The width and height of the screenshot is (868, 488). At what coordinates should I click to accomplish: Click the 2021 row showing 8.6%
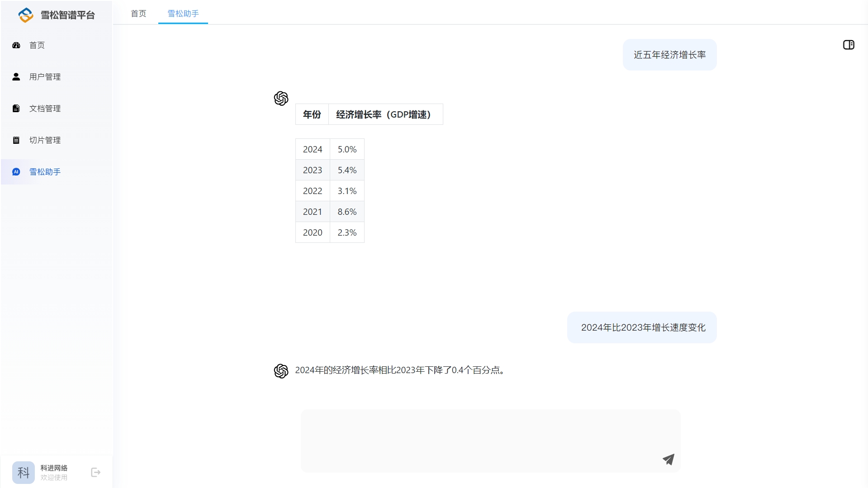(x=330, y=212)
